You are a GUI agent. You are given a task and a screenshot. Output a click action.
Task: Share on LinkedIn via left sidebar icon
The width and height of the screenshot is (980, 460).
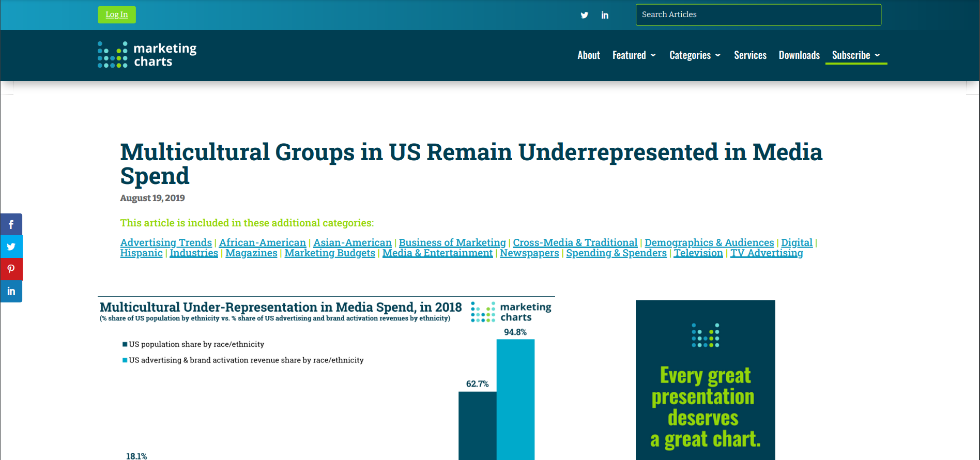coord(11,292)
